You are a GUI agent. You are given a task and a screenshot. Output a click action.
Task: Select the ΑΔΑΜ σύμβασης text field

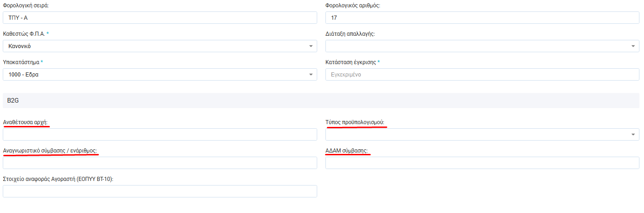click(482, 163)
